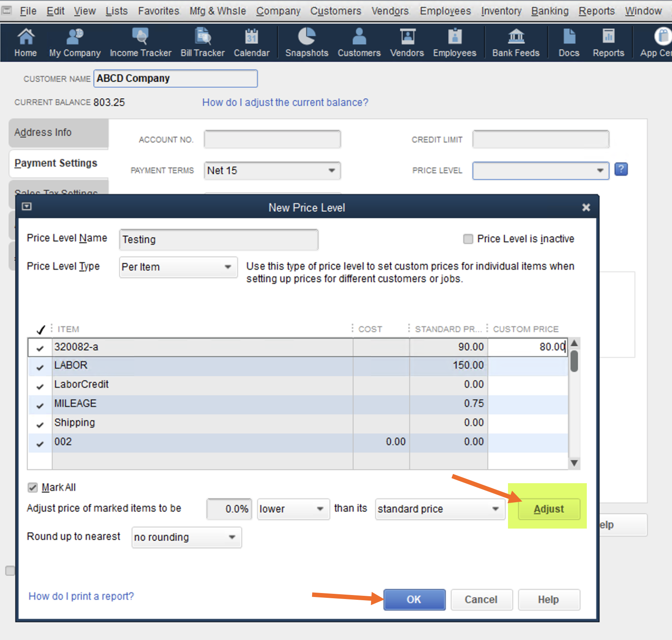Click the Adjust button

pos(549,509)
